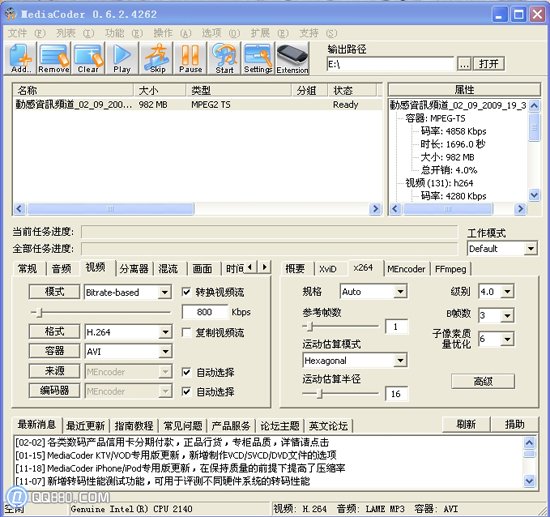550x517 pixels.
Task: Click the Play toolbar icon
Action: click(x=122, y=58)
